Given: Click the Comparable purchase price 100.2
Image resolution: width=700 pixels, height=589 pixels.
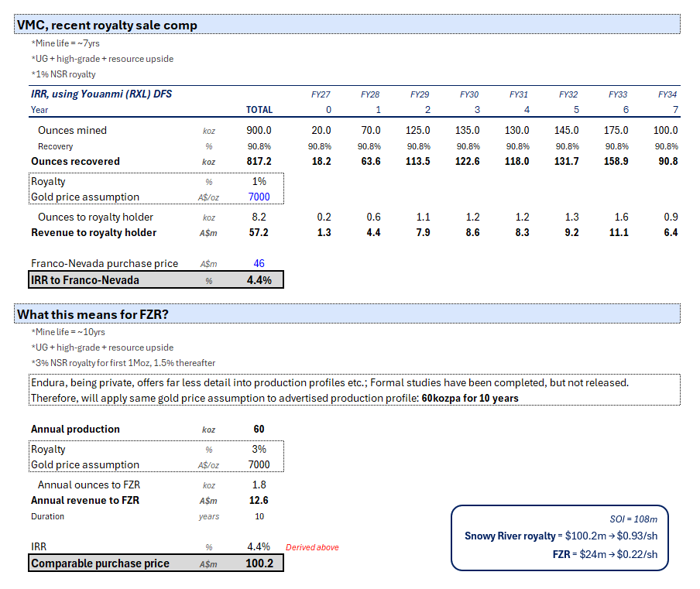Looking at the screenshot, I should pyautogui.click(x=259, y=563).
